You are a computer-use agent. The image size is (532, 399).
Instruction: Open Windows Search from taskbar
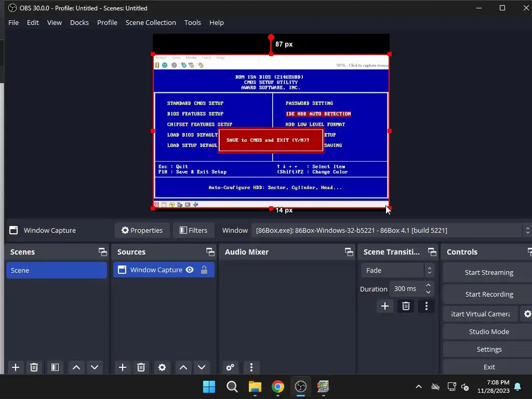232,387
